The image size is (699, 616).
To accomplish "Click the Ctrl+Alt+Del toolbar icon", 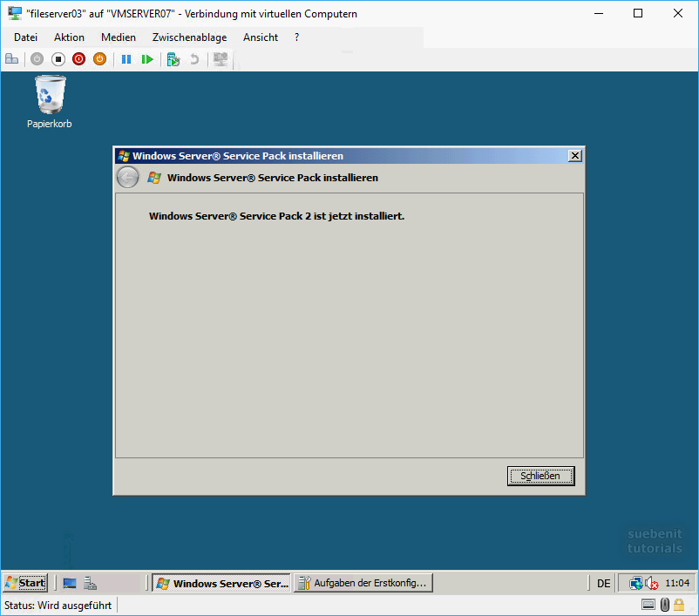I will (12, 59).
